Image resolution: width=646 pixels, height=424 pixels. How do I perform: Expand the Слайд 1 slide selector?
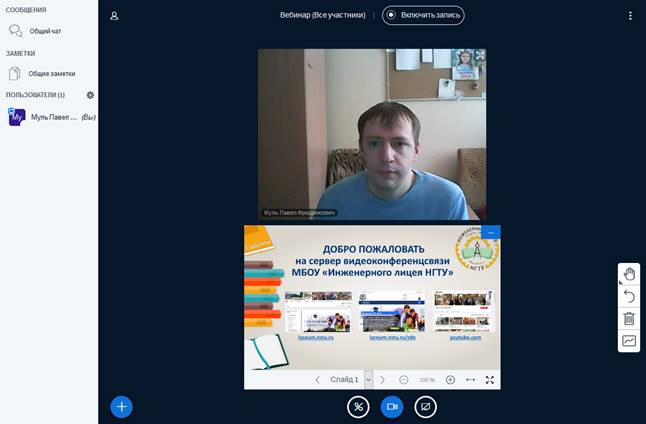tap(368, 380)
